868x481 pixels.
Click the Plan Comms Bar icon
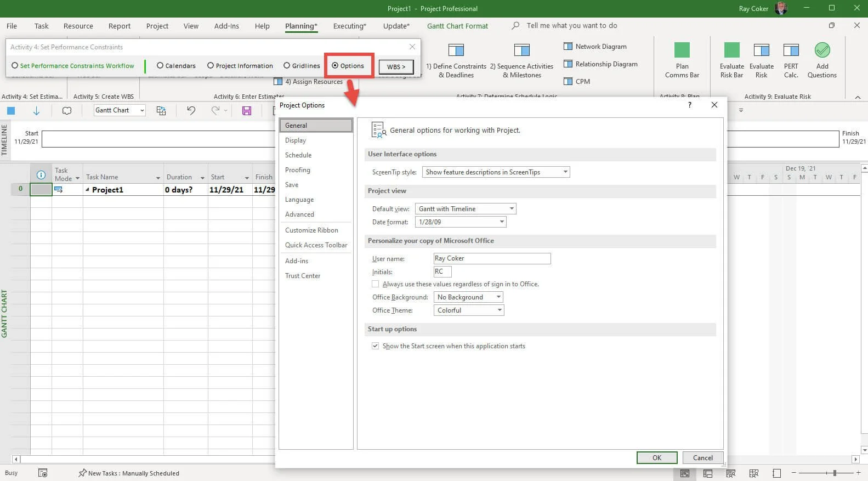click(682, 50)
